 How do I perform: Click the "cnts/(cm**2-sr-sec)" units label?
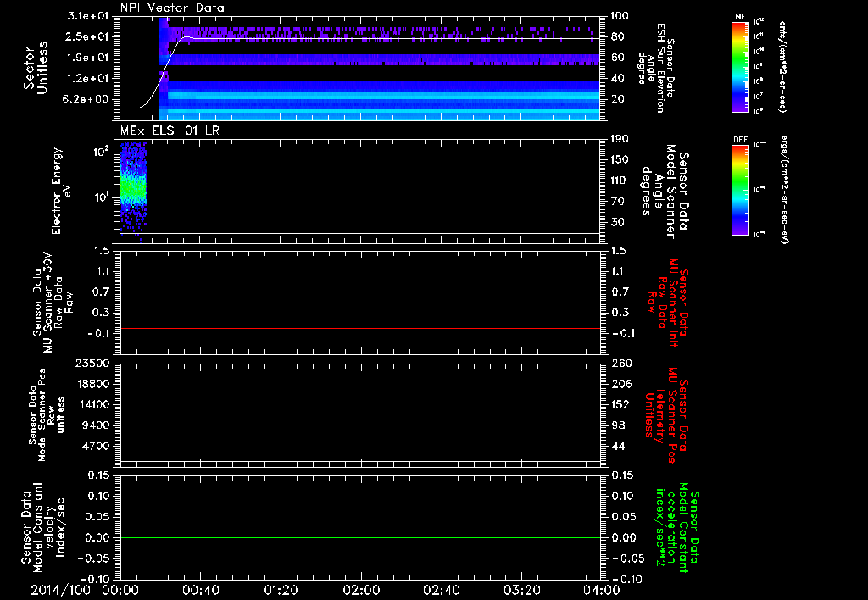(x=782, y=66)
